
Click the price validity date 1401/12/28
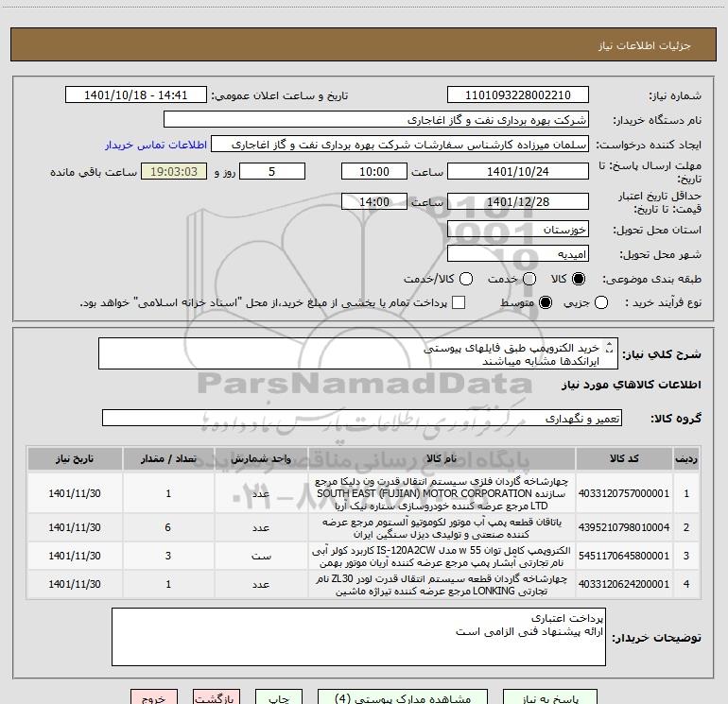[518, 202]
